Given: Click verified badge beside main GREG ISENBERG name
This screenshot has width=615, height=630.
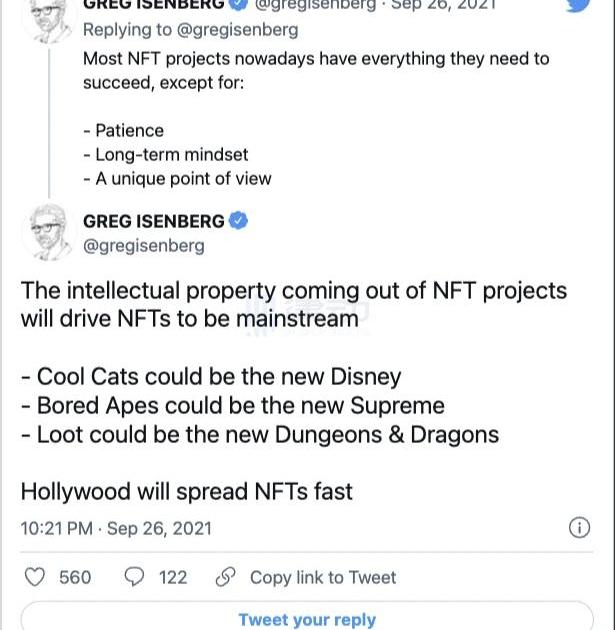Looking at the screenshot, I should (239, 221).
